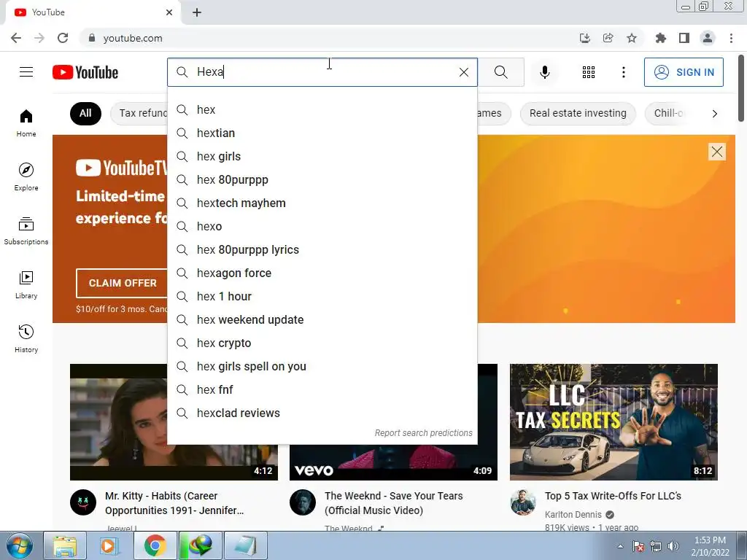Open Chrome extensions puzzle icon
The width and height of the screenshot is (747, 560).
(x=660, y=38)
